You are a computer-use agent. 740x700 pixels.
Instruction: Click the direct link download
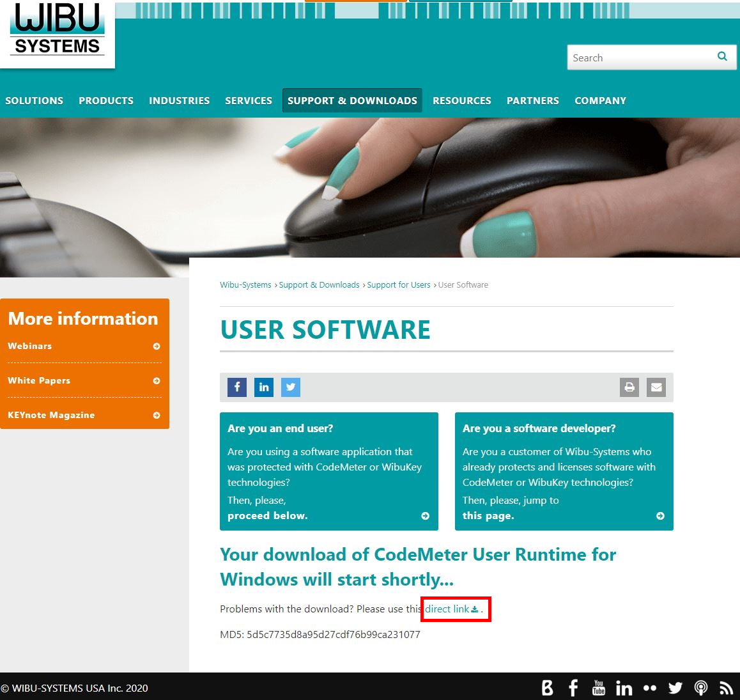coord(451,609)
